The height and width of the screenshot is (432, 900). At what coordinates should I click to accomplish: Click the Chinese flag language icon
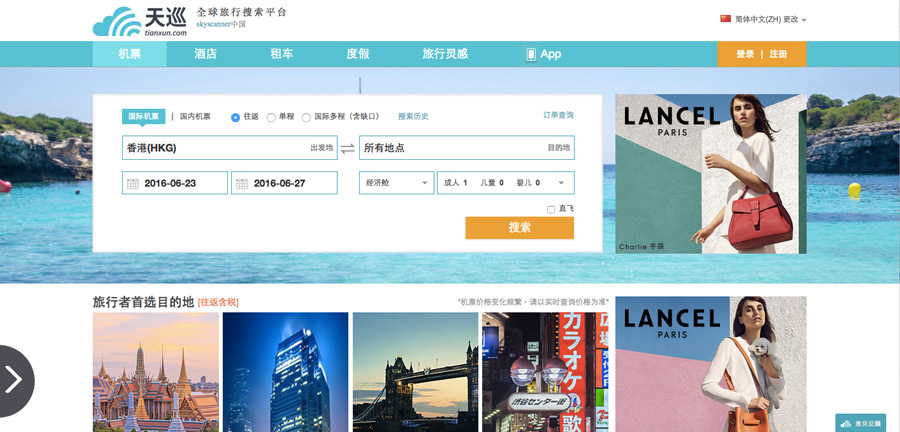point(726,19)
